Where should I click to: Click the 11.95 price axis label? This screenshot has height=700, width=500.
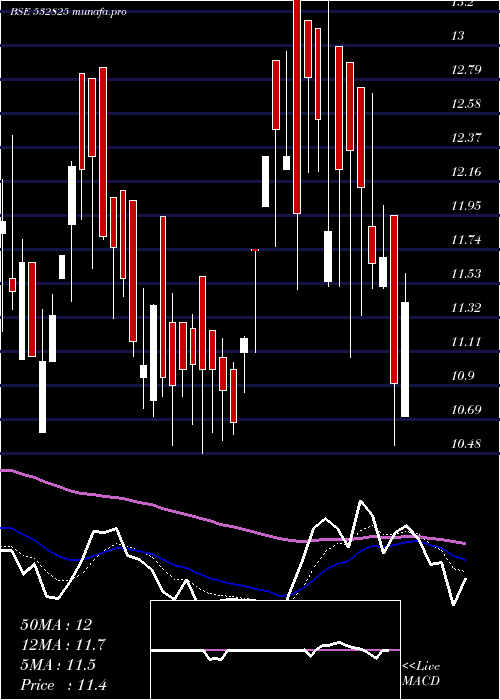click(x=466, y=205)
